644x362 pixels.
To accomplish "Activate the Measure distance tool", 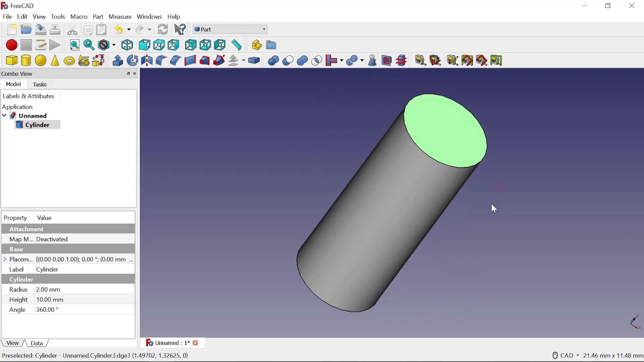I will coord(237,45).
